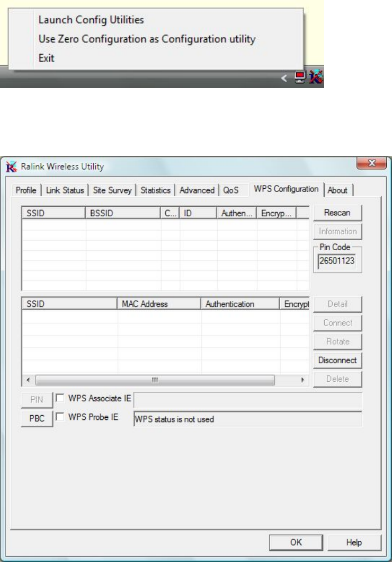Click the MAC Address column header

(159, 304)
